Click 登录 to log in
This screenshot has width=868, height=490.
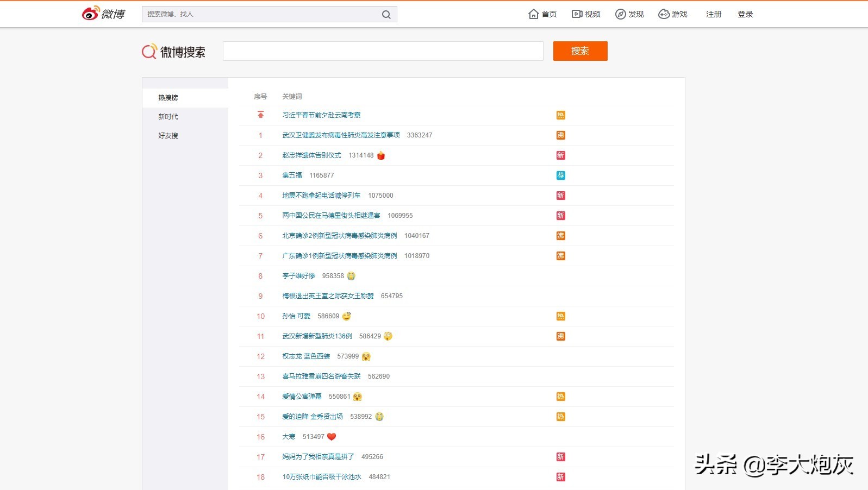click(745, 14)
